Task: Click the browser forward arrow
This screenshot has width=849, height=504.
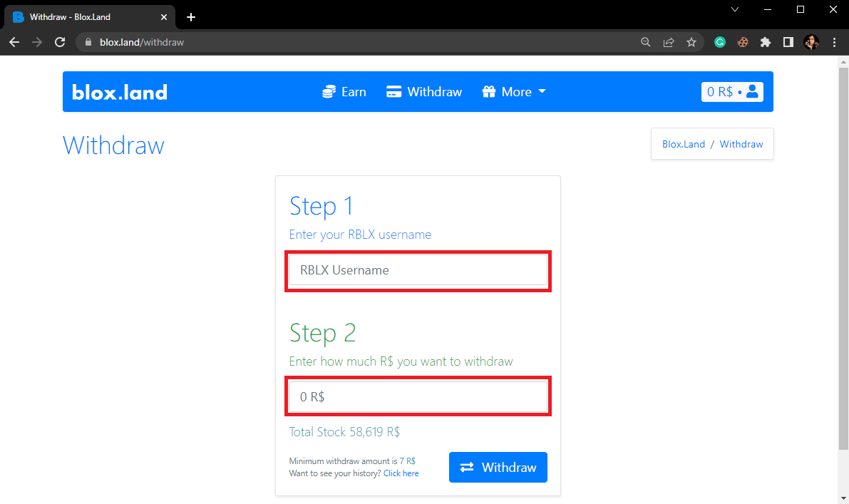Action: tap(37, 42)
